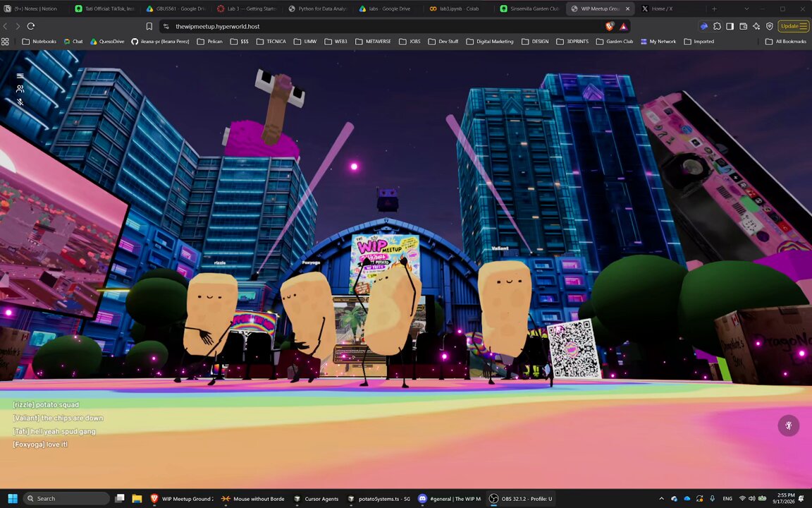This screenshot has width=812, height=508.
Task: Click the taskbar Search box
Action: click(66, 499)
